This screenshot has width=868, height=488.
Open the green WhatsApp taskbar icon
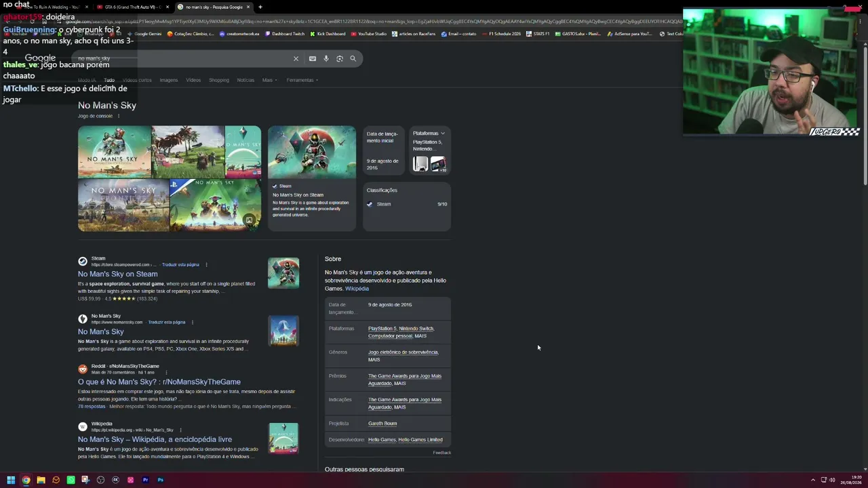click(x=71, y=480)
